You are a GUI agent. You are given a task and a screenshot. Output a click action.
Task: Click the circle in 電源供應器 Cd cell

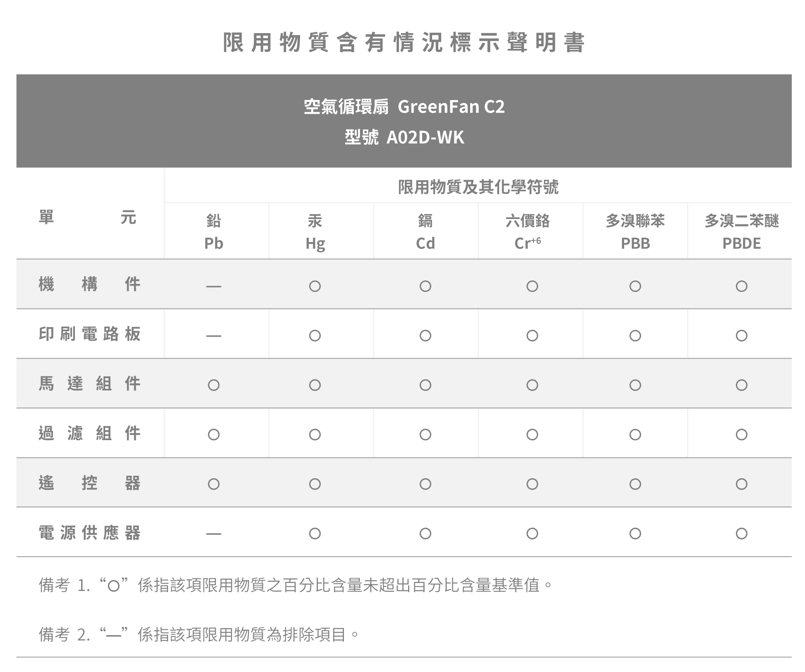(425, 533)
